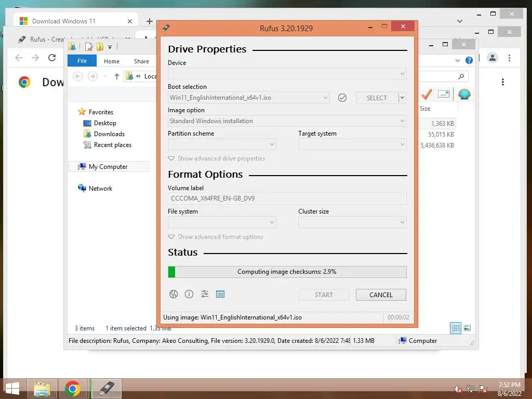Click the taskbar clock showing 7:52 PM
The width and height of the screenshot is (532, 399).
(x=509, y=389)
